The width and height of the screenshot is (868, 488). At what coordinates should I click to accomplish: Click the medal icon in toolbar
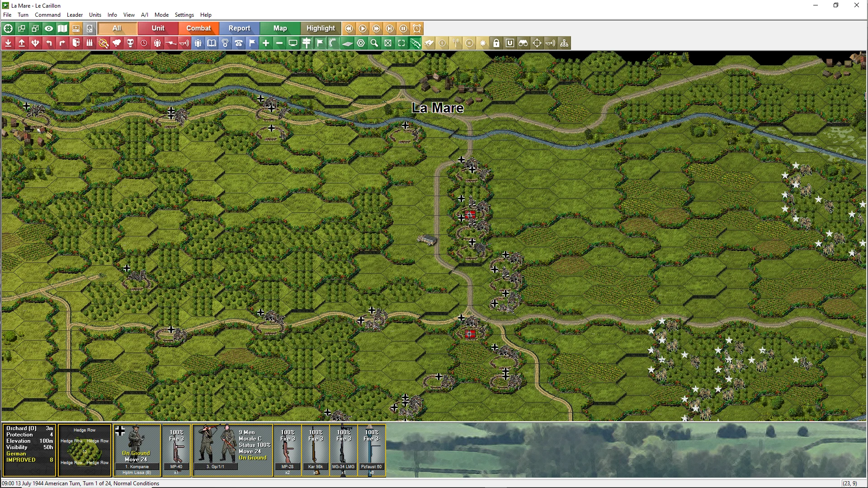coord(225,43)
